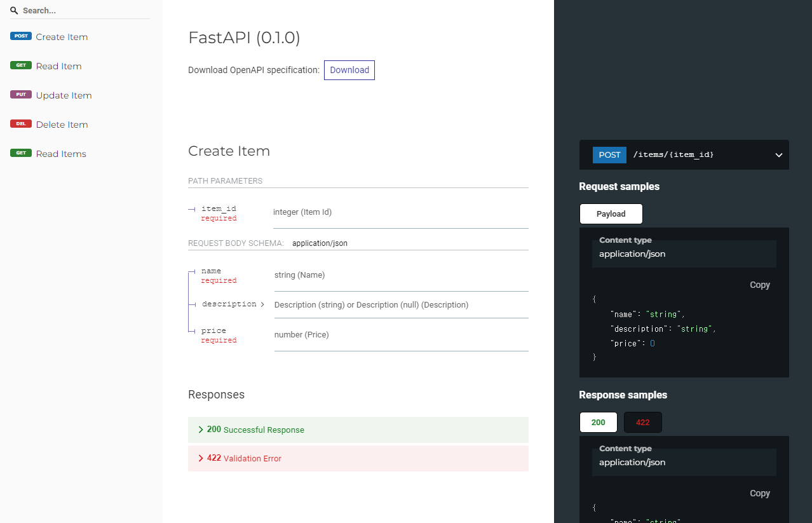The image size is (812, 523).
Task: Click the "integer (Item Id)" type text
Action: [302, 212]
